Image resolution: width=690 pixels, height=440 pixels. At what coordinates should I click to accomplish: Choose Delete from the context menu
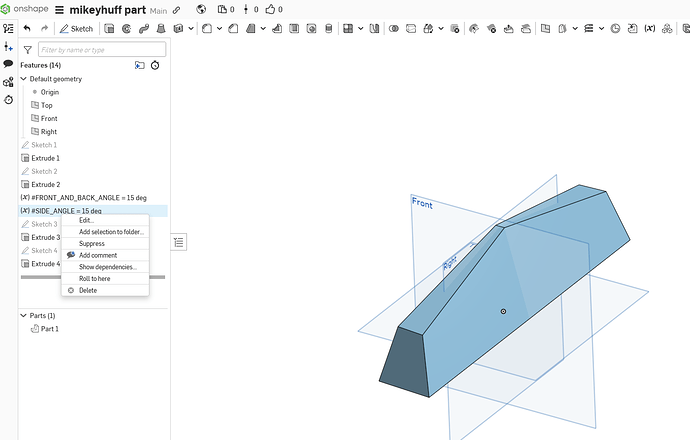coord(105,290)
